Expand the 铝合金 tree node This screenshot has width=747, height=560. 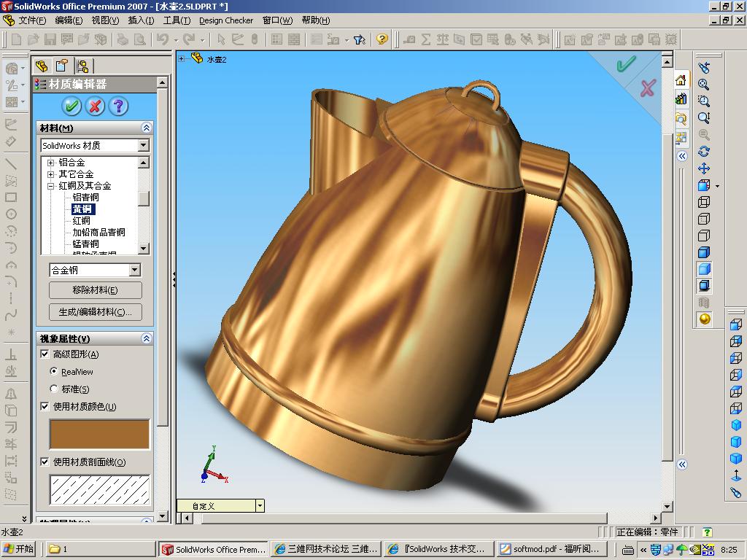tap(50, 163)
